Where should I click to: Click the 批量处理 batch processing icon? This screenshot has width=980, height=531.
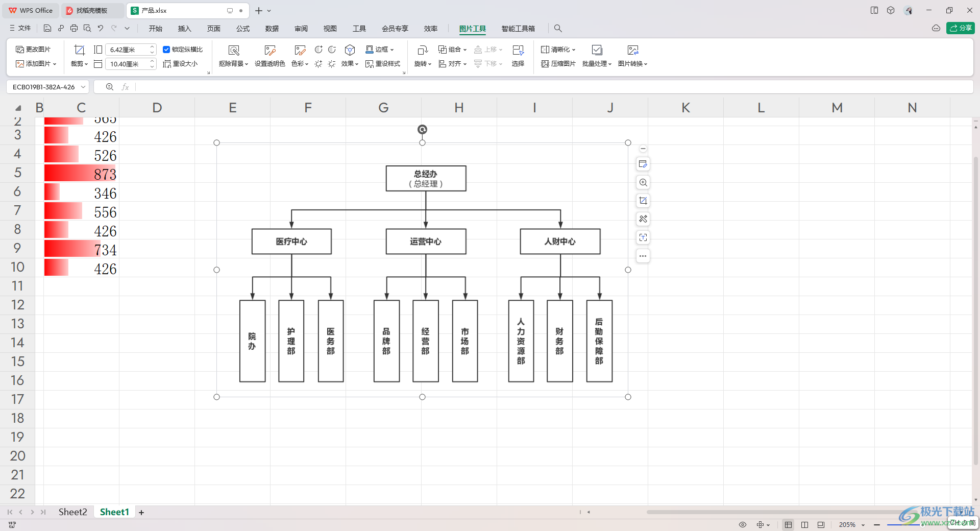[597, 50]
